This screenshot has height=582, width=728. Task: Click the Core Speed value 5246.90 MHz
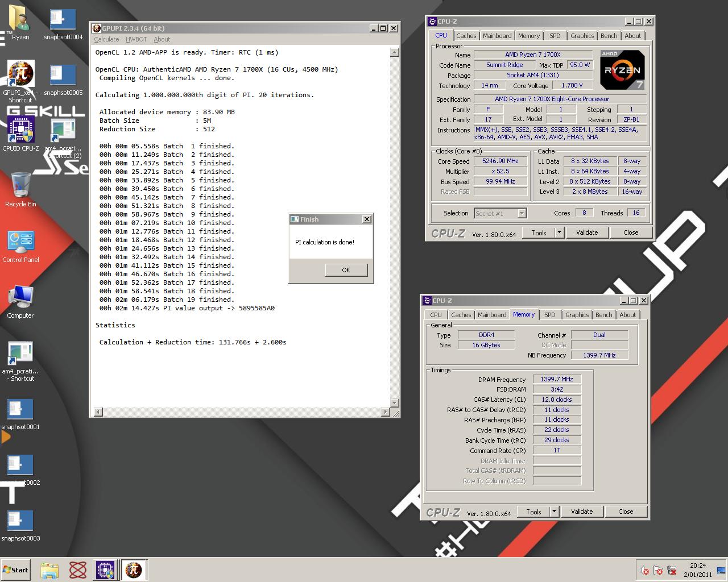[x=500, y=161]
